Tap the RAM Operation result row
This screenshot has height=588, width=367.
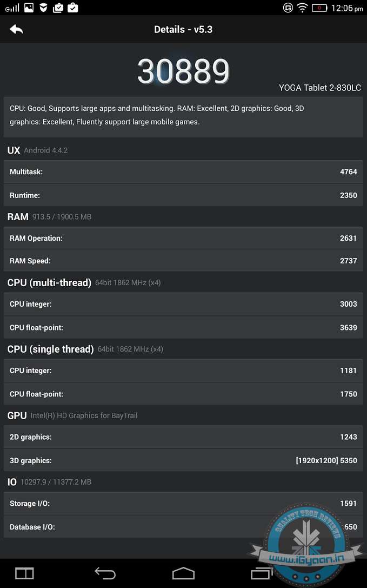[x=183, y=238]
